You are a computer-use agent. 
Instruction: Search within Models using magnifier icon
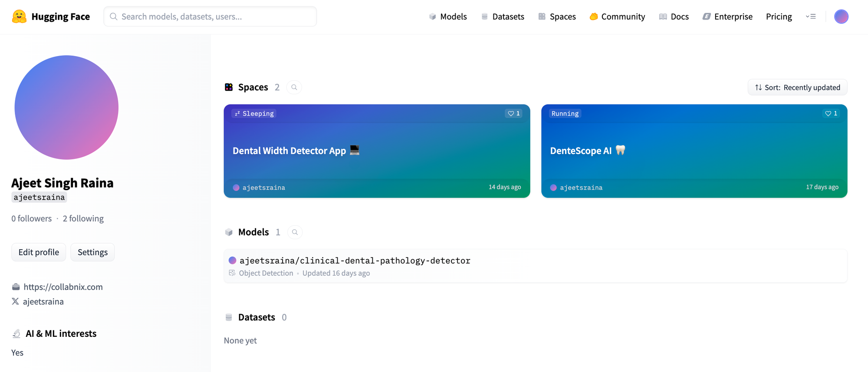(295, 232)
